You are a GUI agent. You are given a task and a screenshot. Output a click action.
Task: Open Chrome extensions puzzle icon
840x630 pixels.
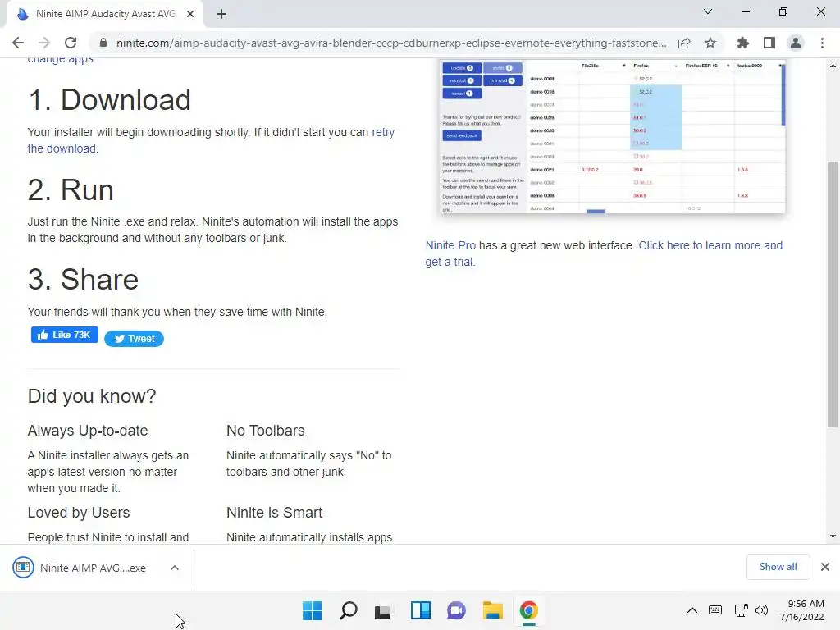(743, 43)
